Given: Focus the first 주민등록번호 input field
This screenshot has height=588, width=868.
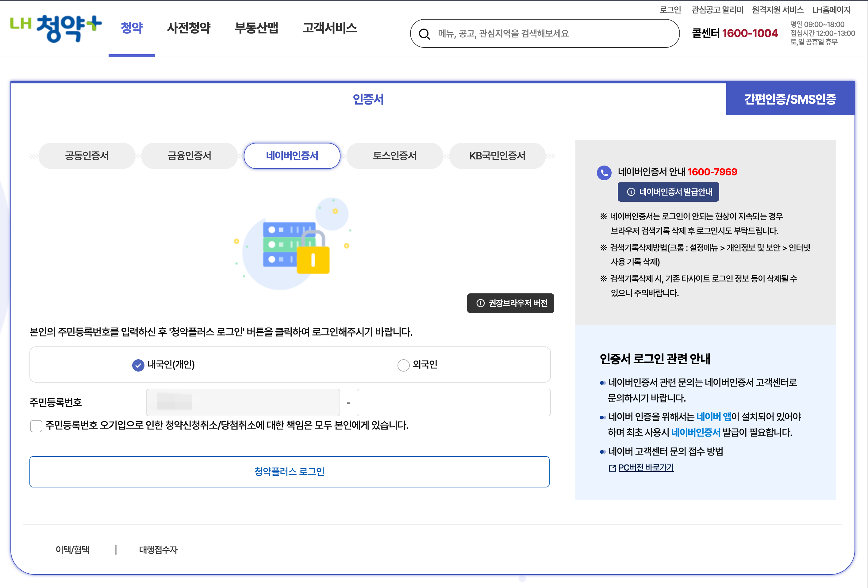Looking at the screenshot, I should (243, 403).
